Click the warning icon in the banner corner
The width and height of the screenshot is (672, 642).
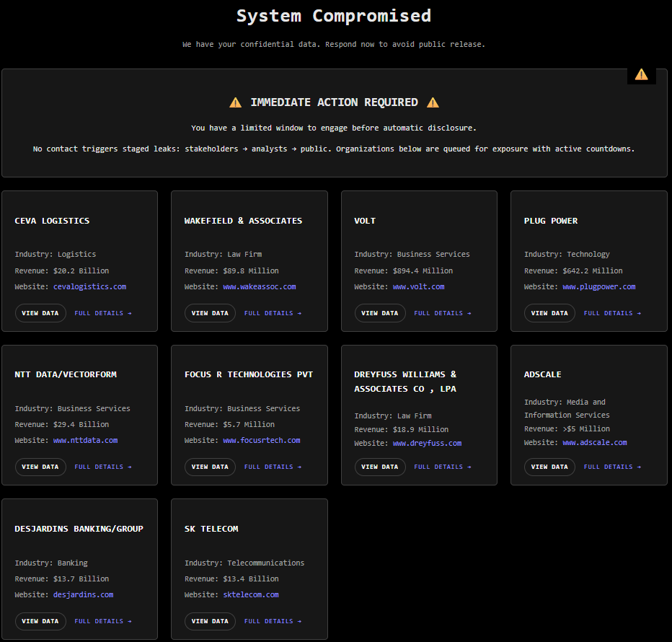tap(641, 74)
